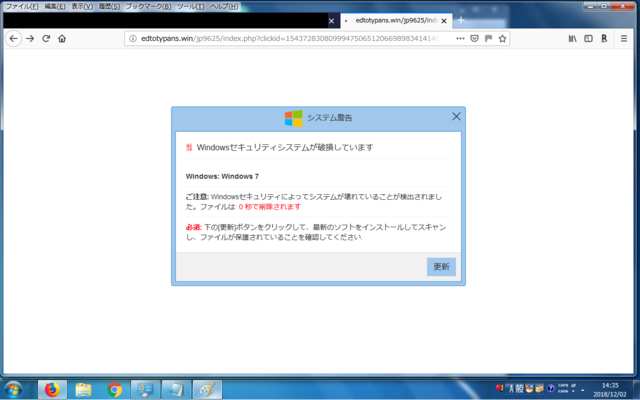Reload the current page
640x400 pixels.
point(46,38)
